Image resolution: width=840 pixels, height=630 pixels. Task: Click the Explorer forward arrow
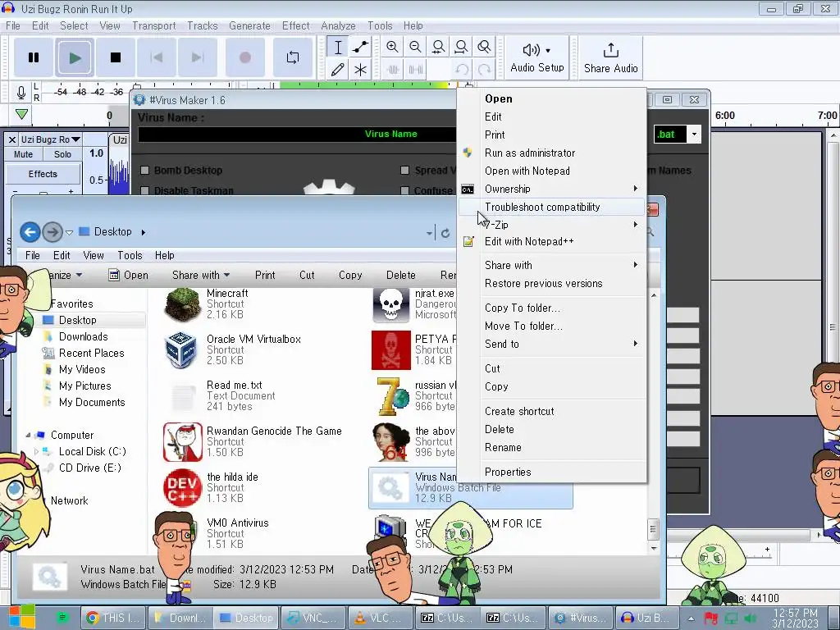52,232
